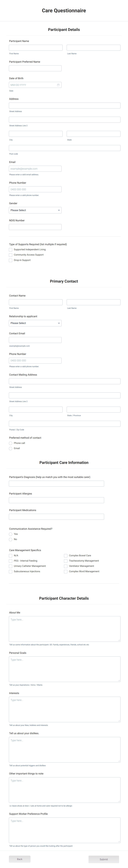Click the Contact Email input field

(35, 340)
